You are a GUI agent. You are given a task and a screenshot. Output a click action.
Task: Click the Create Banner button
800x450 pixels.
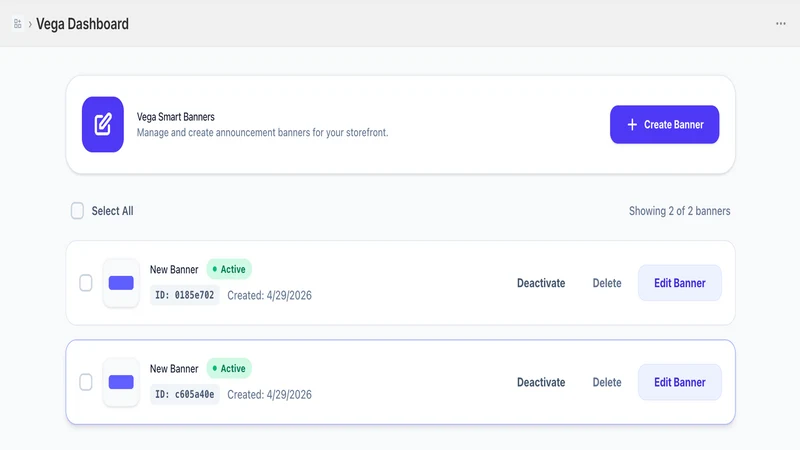coord(664,124)
